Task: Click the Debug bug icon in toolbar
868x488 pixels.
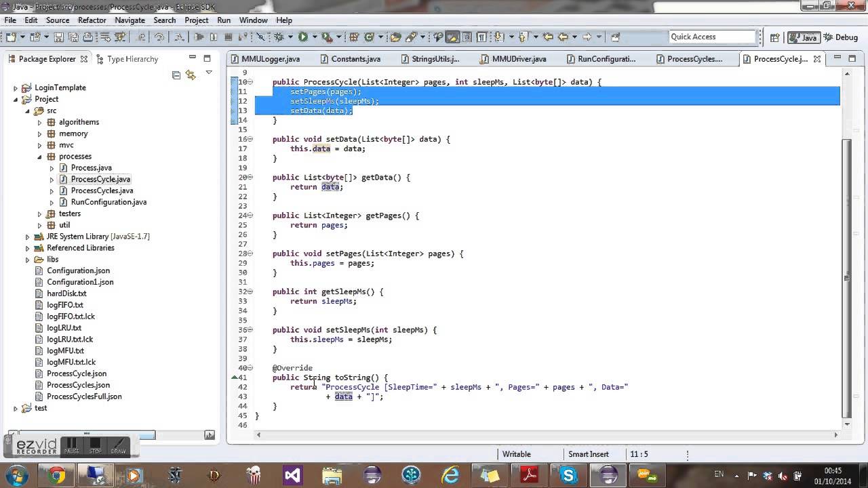Action: point(279,37)
